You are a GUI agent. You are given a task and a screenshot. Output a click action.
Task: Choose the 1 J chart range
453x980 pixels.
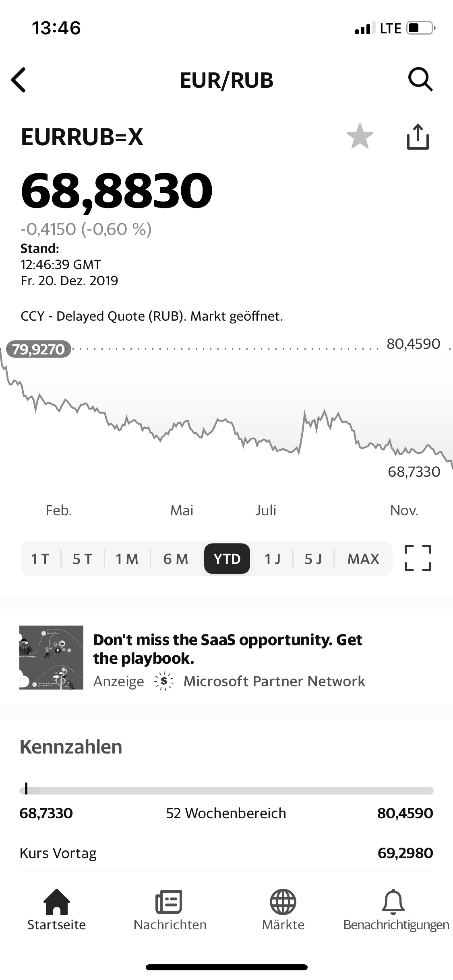[272, 559]
